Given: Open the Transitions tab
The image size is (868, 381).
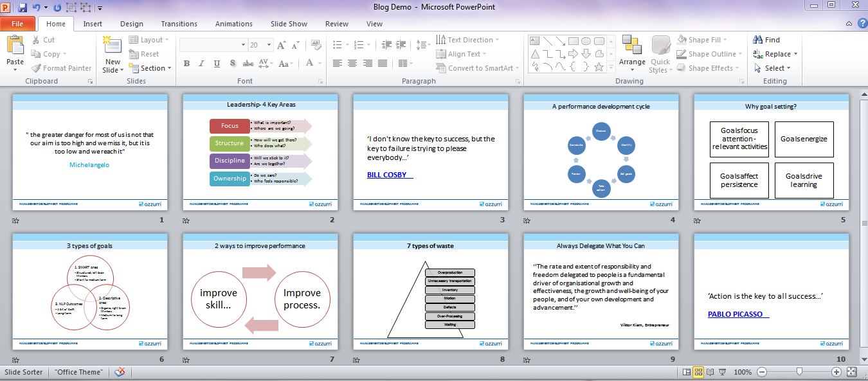Looking at the screenshot, I should [x=179, y=24].
